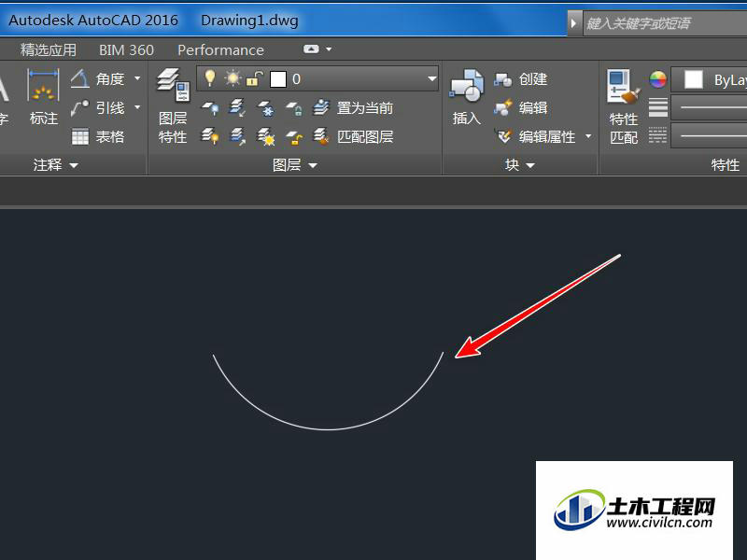Expand the search box arrow button

pyautogui.click(x=573, y=22)
